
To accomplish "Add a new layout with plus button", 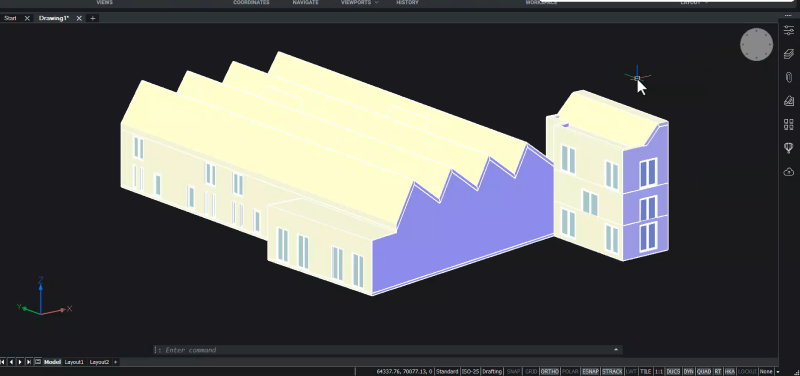I will point(115,362).
